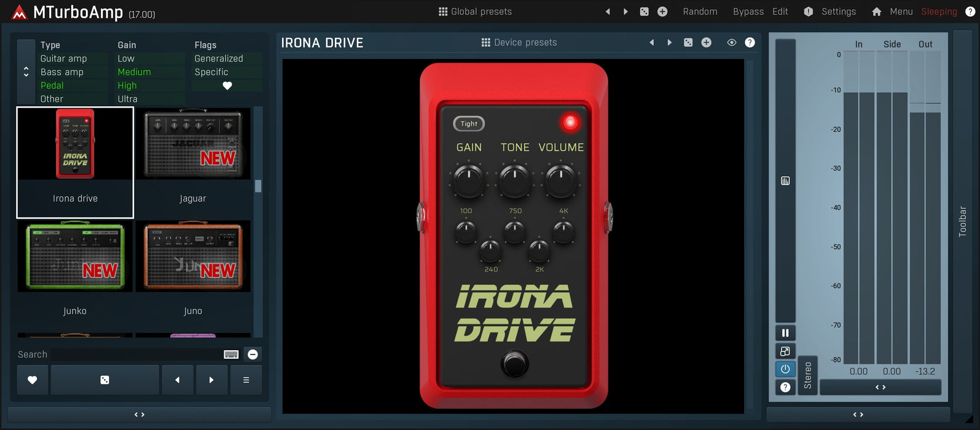
Task: Open the hamburger list menu below search
Action: [x=246, y=380]
